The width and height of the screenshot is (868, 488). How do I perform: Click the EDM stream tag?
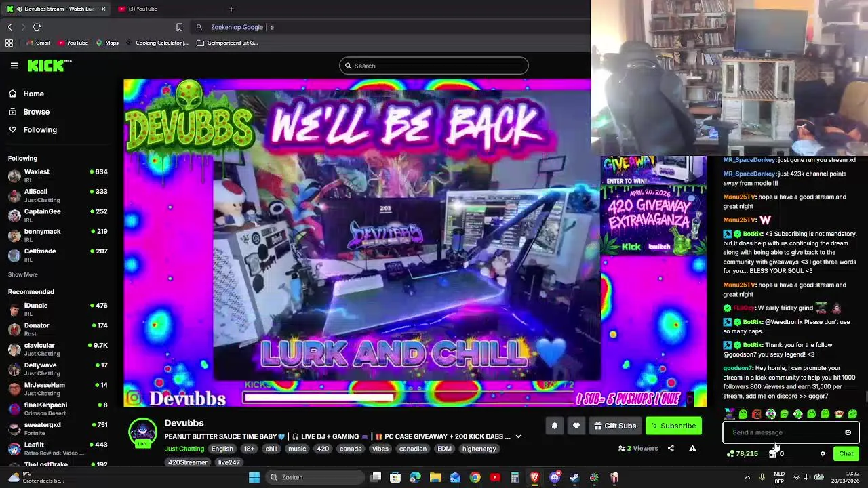pos(444,449)
